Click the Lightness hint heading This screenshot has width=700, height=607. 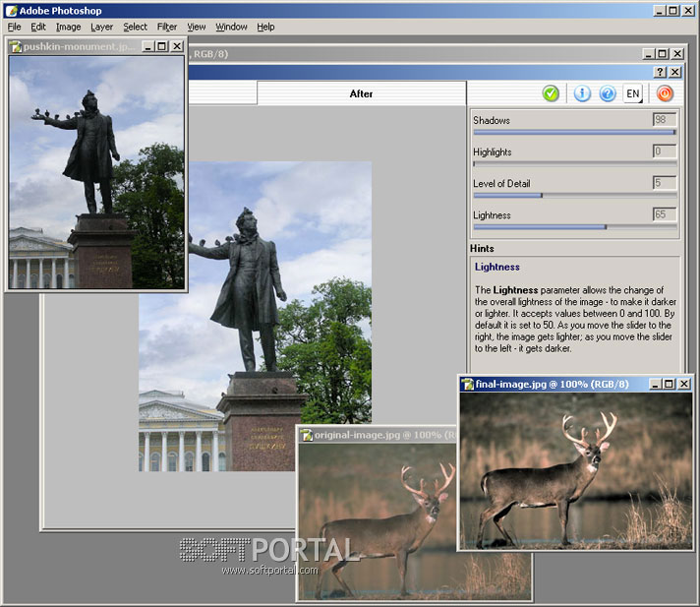(x=496, y=267)
